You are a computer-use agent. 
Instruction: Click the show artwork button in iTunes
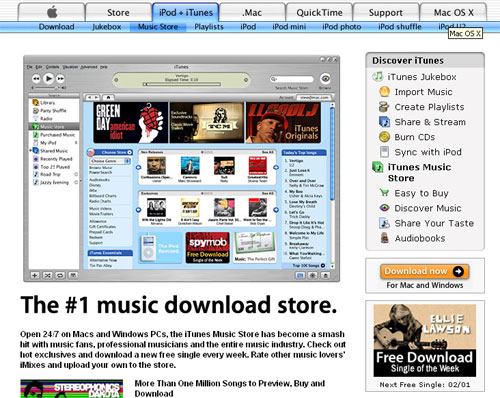[73, 275]
